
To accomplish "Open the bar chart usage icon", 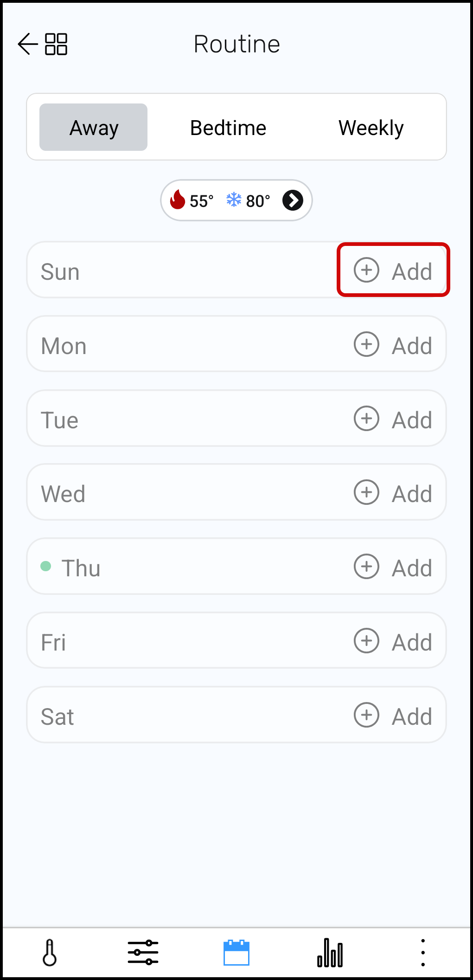I will pyautogui.click(x=330, y=953).
